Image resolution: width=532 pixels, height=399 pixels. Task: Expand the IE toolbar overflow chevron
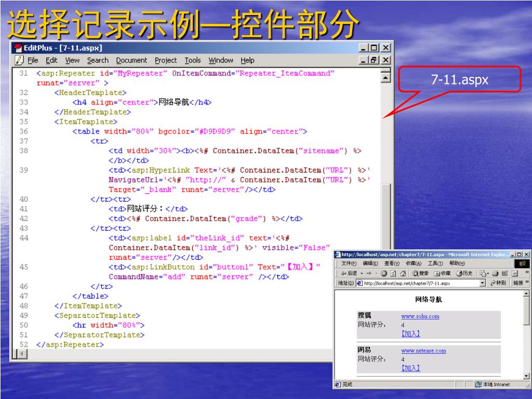(527, 272)
